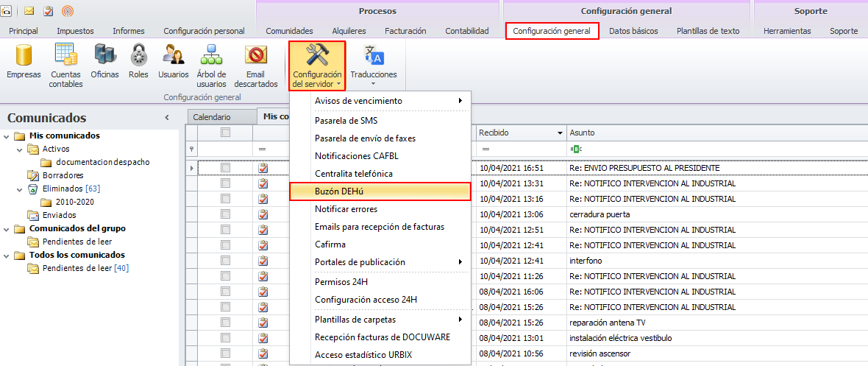Click the Eliminados recycle bin icon
This screenshot has height=366, width=868.
(x=34, y=189)
